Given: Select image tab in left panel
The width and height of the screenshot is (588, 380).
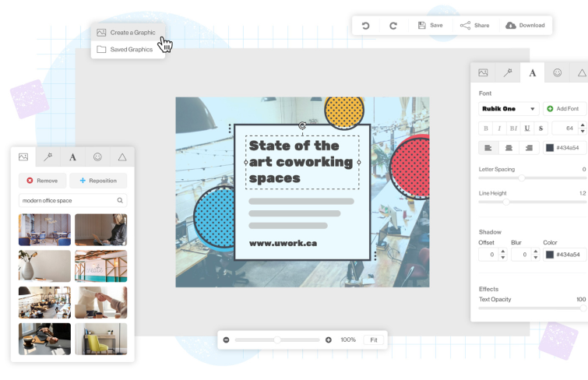Looking at the screenshot, I should click(x=23, y=157).
